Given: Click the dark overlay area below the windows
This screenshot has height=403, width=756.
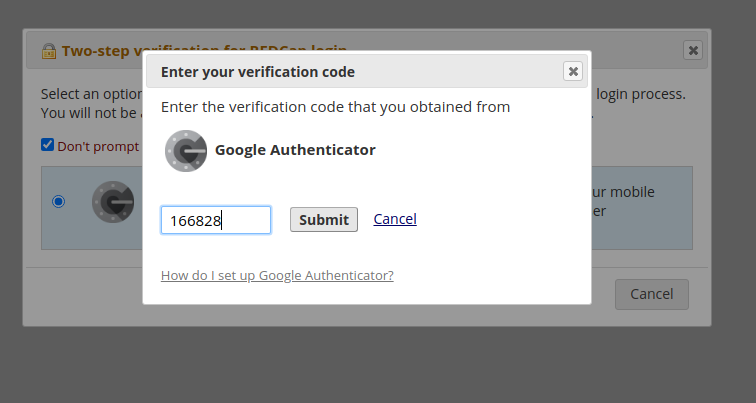Looking at the screenshot, I should pyautogui.click(x=378, y=366).
